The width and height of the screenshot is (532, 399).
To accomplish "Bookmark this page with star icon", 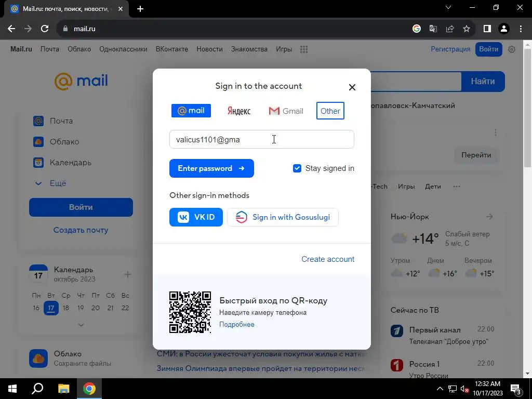I will point(467,29).
